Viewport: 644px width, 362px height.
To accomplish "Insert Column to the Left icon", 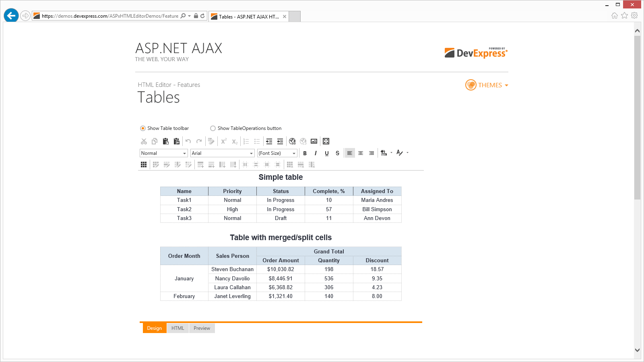I will [222, 165].
